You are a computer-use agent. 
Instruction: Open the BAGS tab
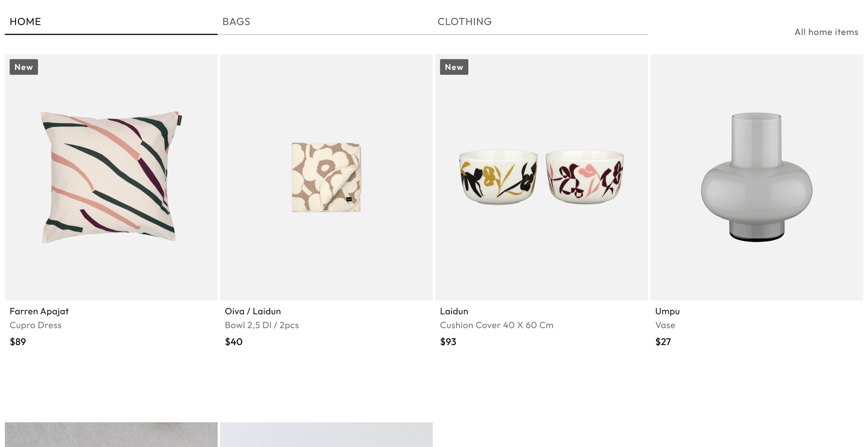click(236, 22)
